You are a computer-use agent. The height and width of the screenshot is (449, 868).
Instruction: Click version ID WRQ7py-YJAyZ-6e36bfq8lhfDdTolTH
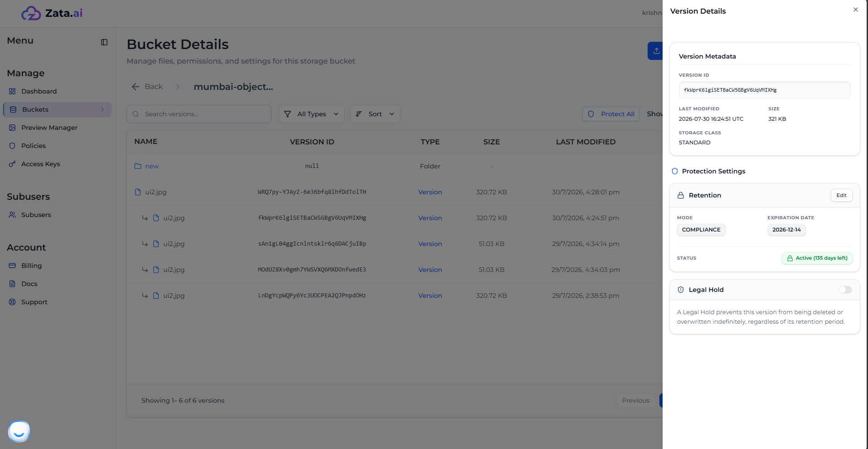point(312,192)
